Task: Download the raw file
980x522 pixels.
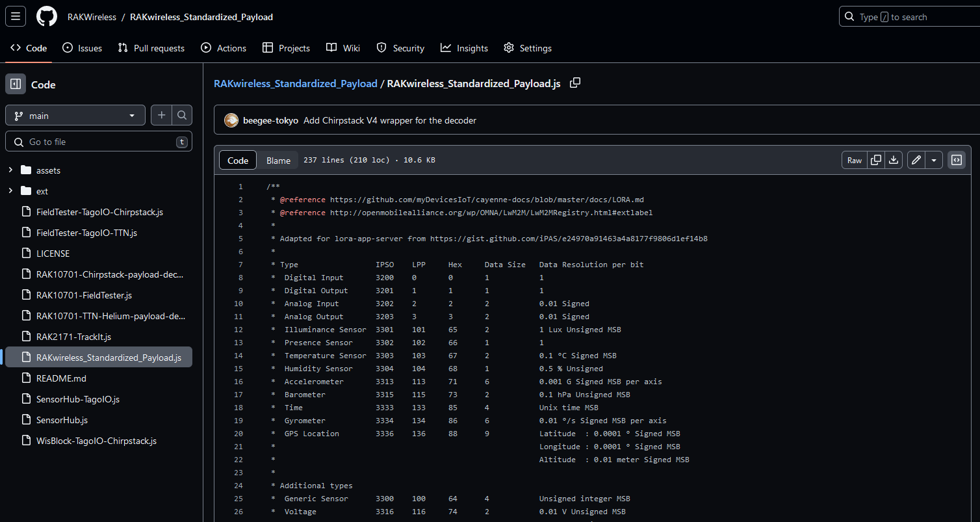Action: (894, 160)
